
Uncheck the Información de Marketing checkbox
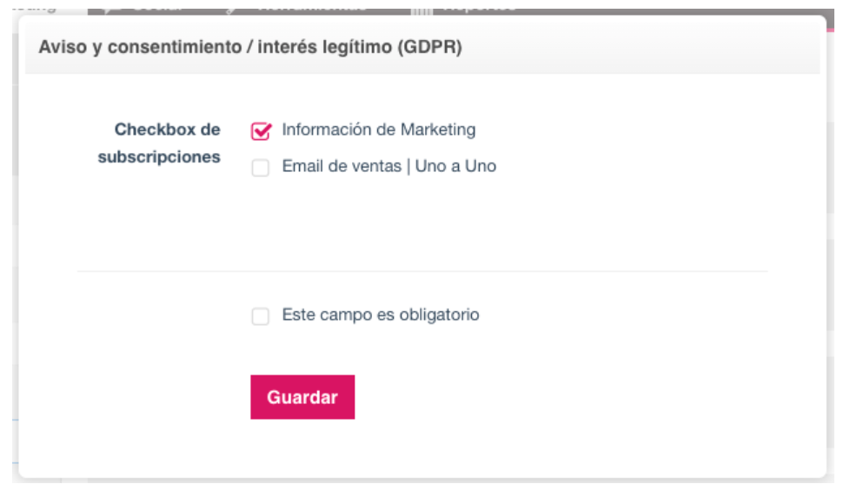tap(261, 130)
